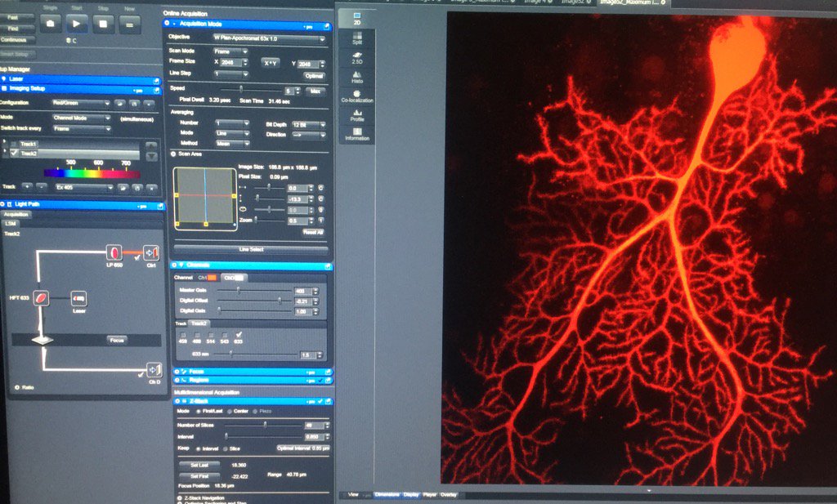Click the Ch1 detector icon in light path
Viewport: 837px width, 504px height.
click(151, 252)
